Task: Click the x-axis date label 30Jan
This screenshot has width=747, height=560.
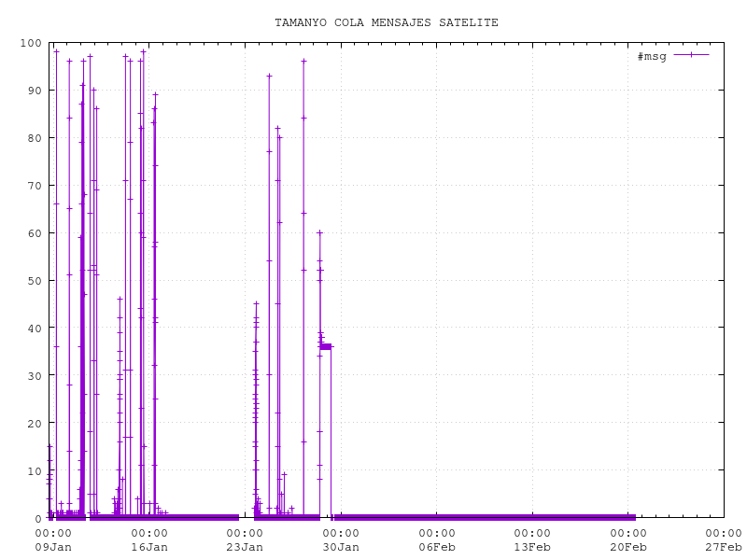Action: tap(341, 547)
